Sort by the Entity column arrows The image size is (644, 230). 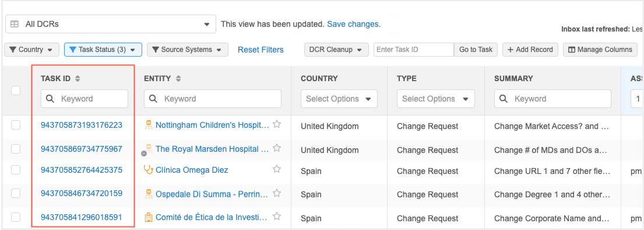click(x=178, y=78)
